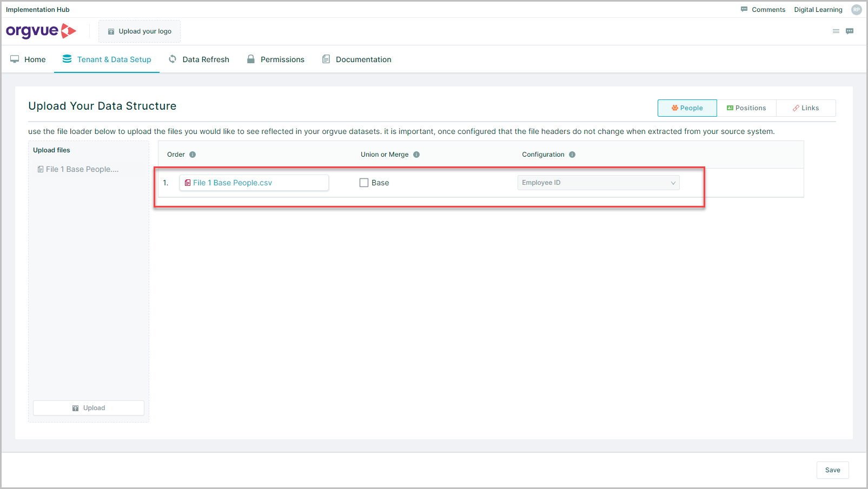Click the Union or Merge info icon
Viewport: 868px width, 489px height.
(x=416, y=155)
